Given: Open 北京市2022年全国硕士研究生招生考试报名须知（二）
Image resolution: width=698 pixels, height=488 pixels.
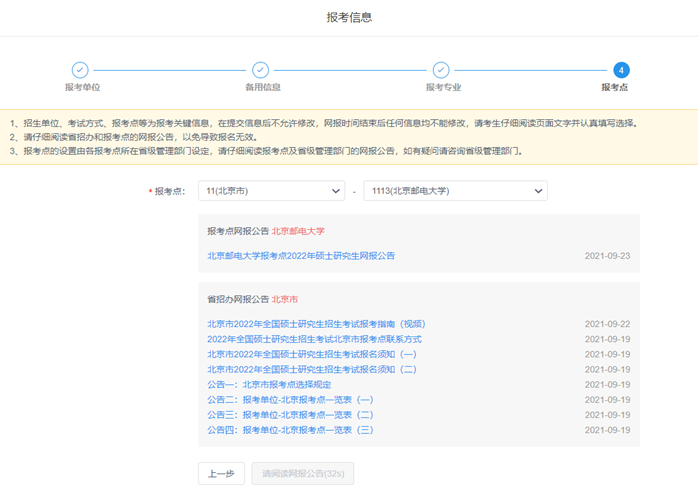Looking at the screenshot, I should (312, 369).
